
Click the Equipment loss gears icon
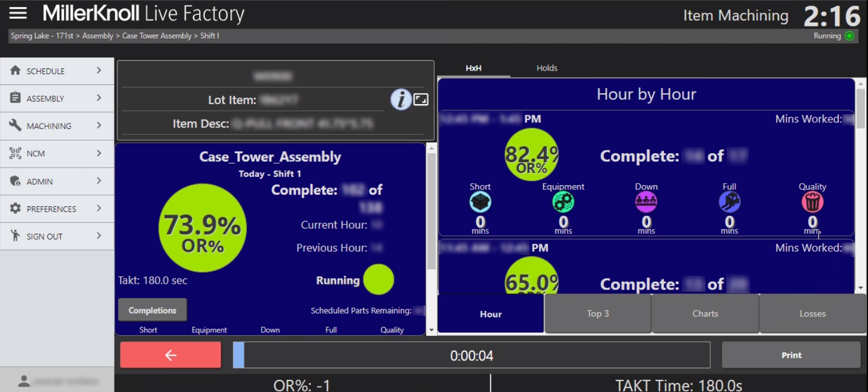click(563, 202)
